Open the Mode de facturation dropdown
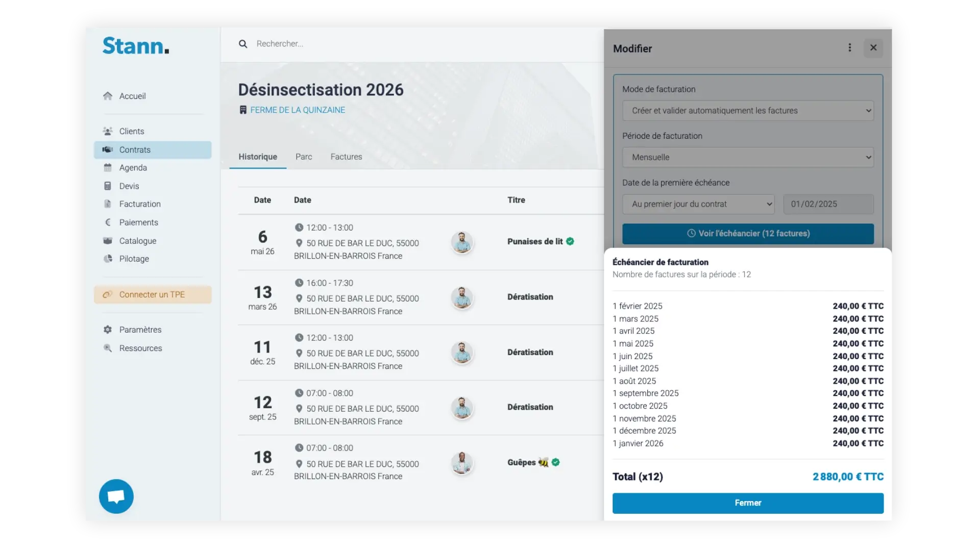This screenshot has width=980, height=551. [x=748, y=111]
